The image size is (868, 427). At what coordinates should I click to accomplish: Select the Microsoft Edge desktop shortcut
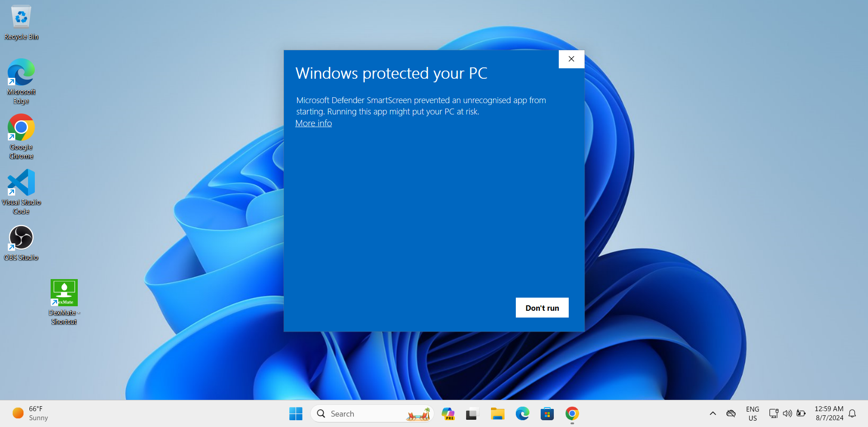21,81
